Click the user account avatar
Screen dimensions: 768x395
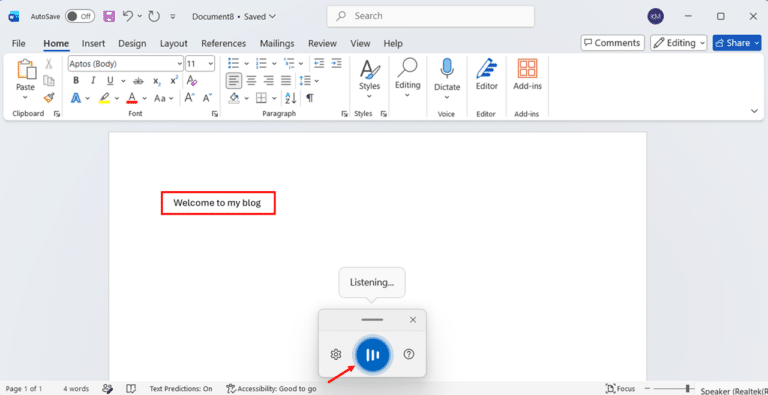pyautogui.click(x=655, y=17)
